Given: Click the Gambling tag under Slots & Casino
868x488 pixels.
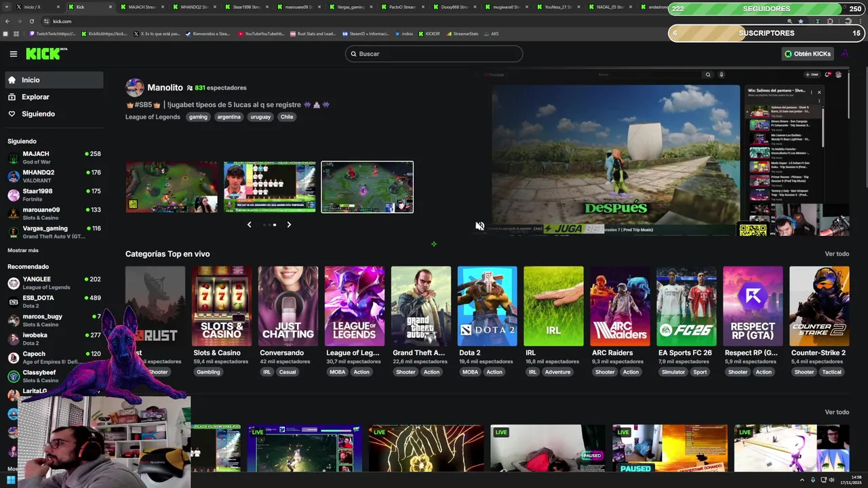Looking at the screenshot, I should [x=208, y=372].
